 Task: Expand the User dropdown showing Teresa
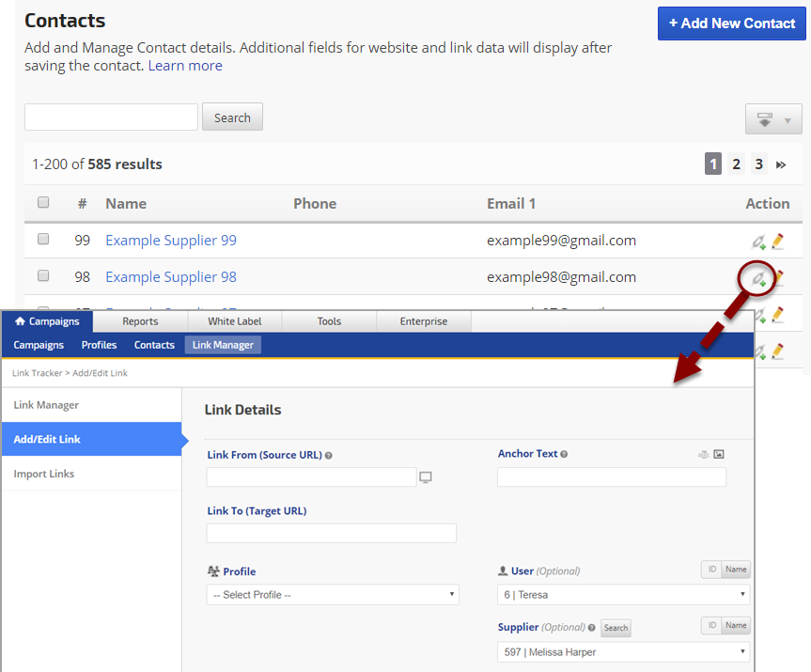coord(623,595)
